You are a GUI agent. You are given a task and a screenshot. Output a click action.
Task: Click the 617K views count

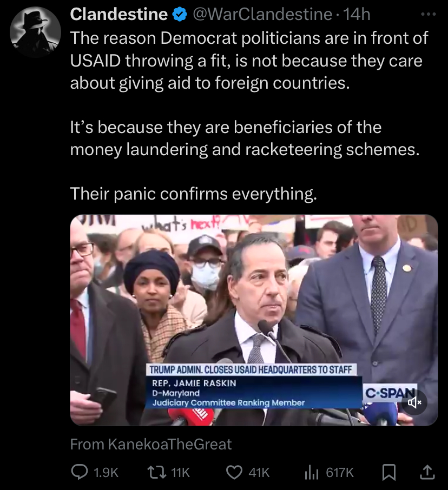[340, 473]
